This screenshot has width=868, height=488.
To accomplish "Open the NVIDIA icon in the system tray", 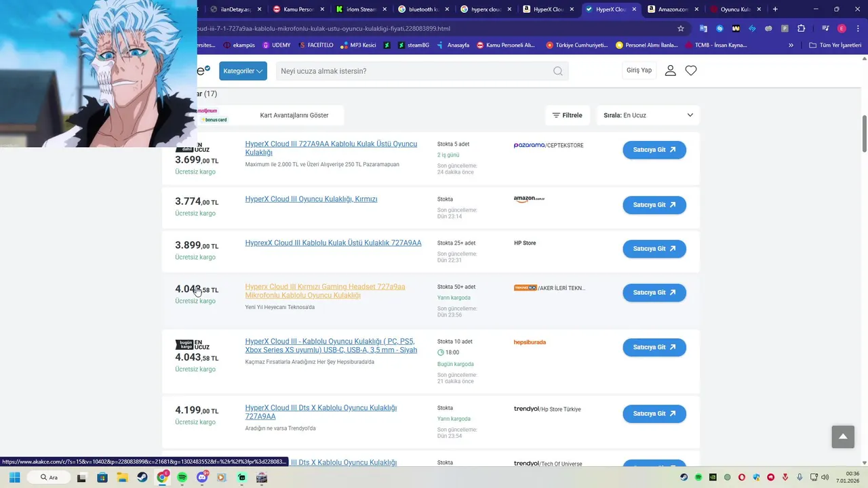I will (713, 478).
